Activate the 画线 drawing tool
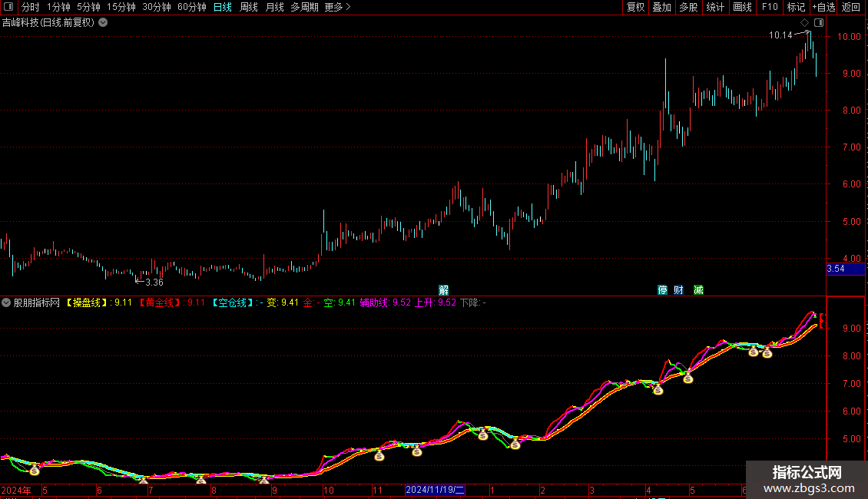Screen dimensions: 868x499 point(742,7)
